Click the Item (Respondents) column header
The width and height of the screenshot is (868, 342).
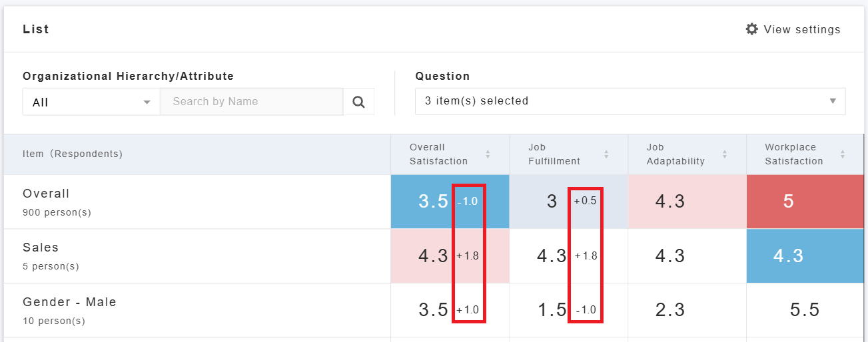click(x=73, y=154)
